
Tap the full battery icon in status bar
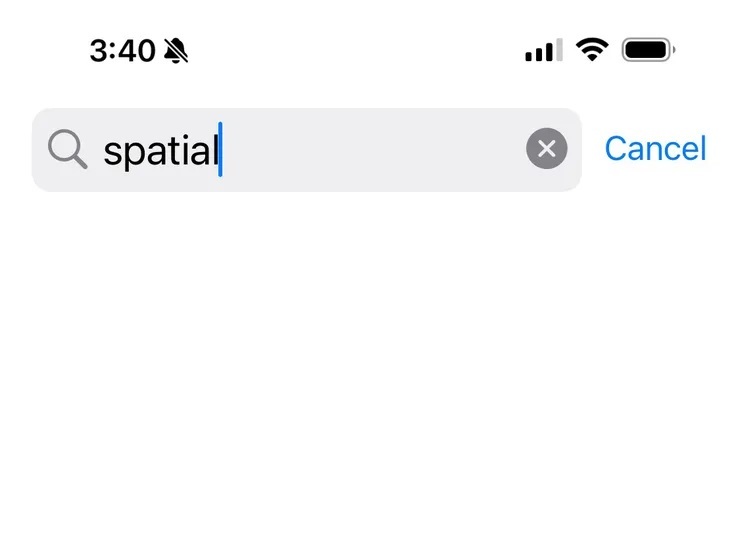649,49
